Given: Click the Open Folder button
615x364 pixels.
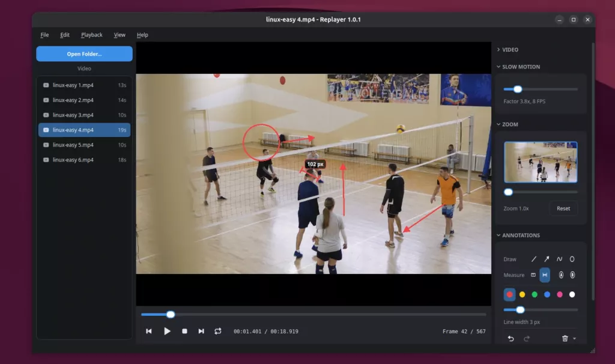Looking at the screenshot, I should [84, 53].
